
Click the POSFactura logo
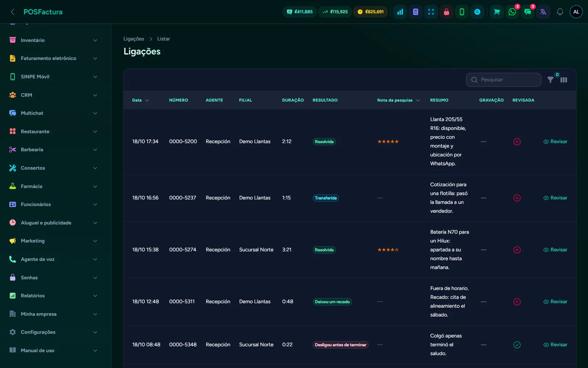tap(43, 12)
